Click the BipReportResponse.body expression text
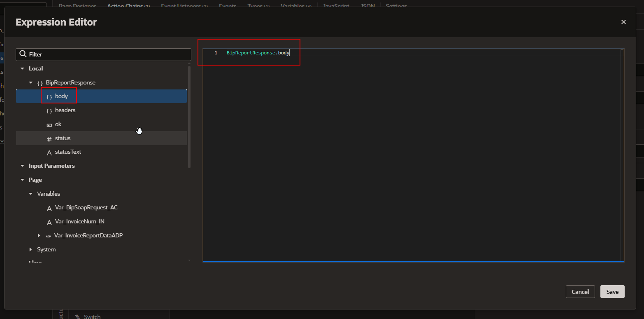The width and height of the screenshot is (644, 319). coord(258,53)
